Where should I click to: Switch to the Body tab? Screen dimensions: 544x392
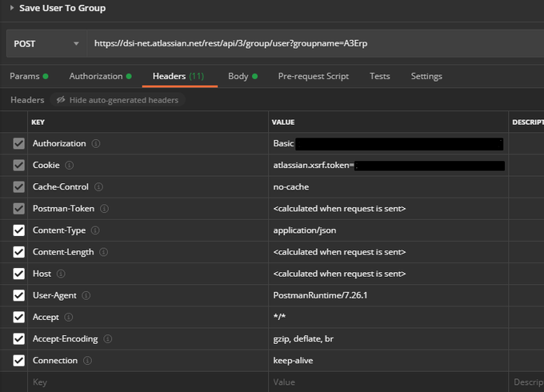[242, 76]
